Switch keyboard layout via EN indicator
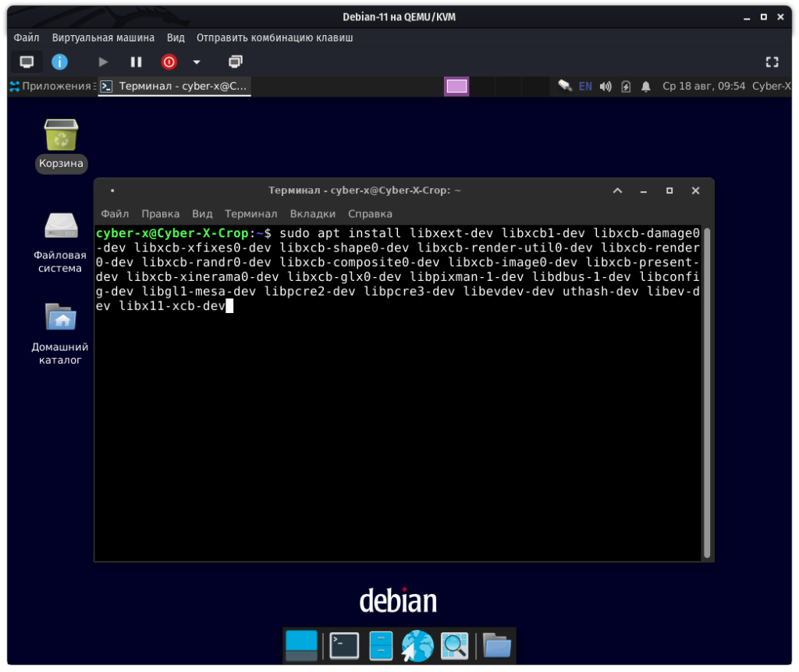 click(585, 87)
